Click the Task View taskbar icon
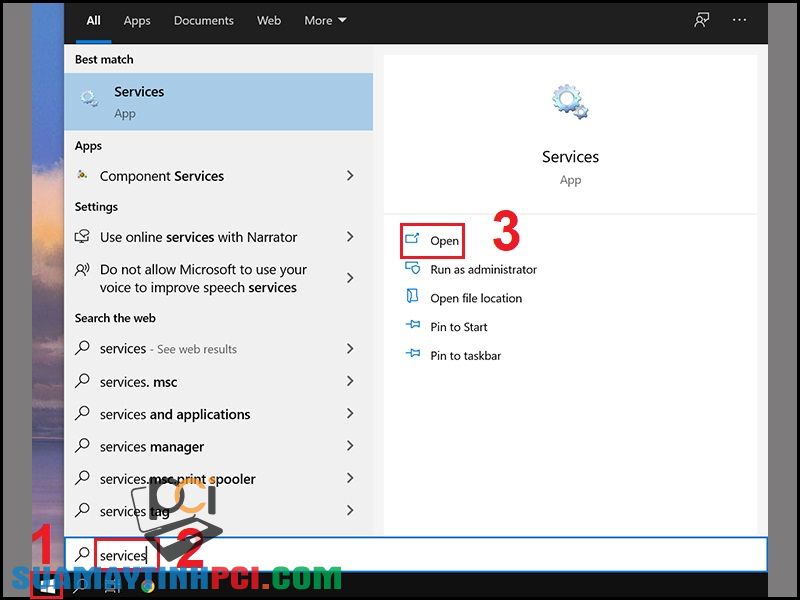The height and width of the screenshot is (600, 800). 113,587
